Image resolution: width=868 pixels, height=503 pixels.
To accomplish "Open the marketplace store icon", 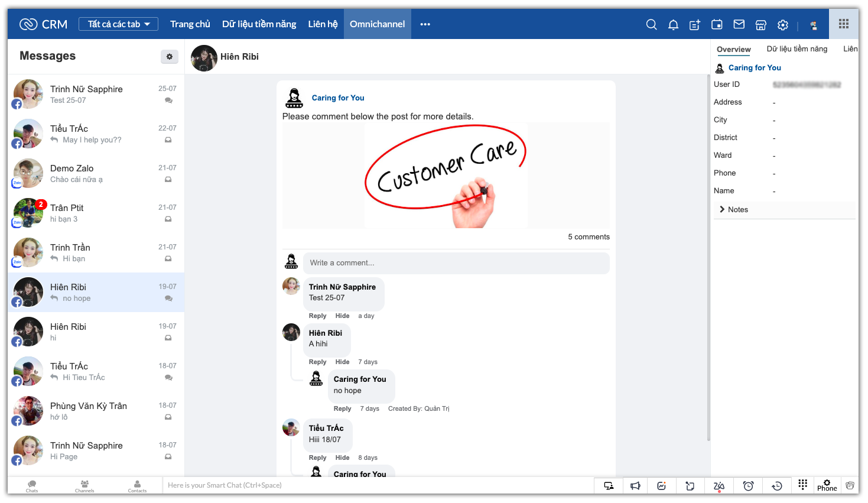I will pyautogui.click(x=761, y=25).
